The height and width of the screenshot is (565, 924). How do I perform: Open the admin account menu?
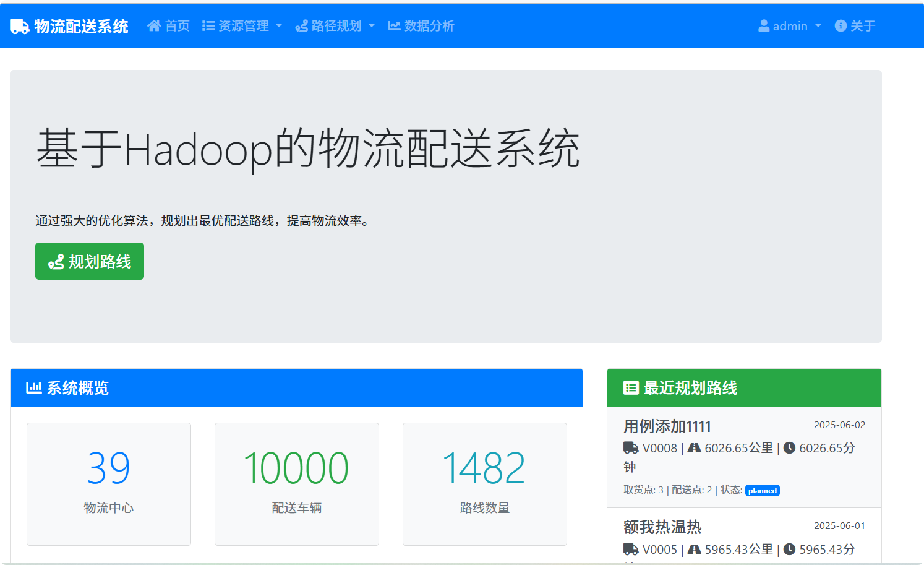pyautogui.click(x=790, y=25)
